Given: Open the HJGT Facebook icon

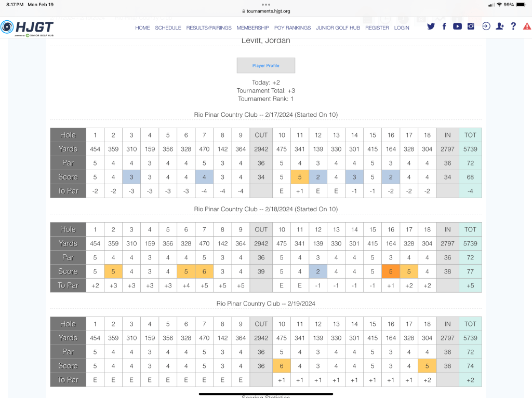Looking at the screenshot, I should 444,26.
